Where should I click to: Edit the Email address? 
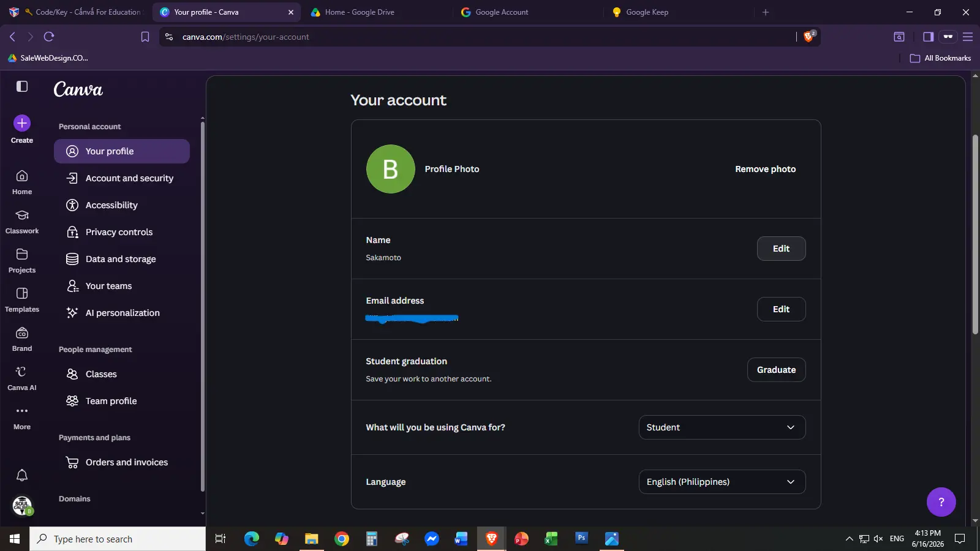click(781, 309)
